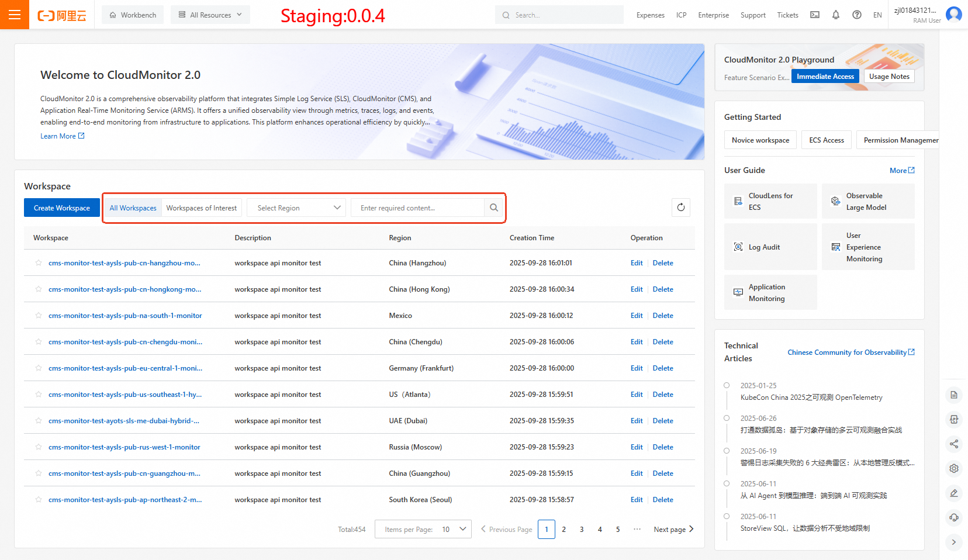Image resolution: width=968 pixels, height=560 pixels.
Task: Open the help question mark icon
Action: click(857, 15)
